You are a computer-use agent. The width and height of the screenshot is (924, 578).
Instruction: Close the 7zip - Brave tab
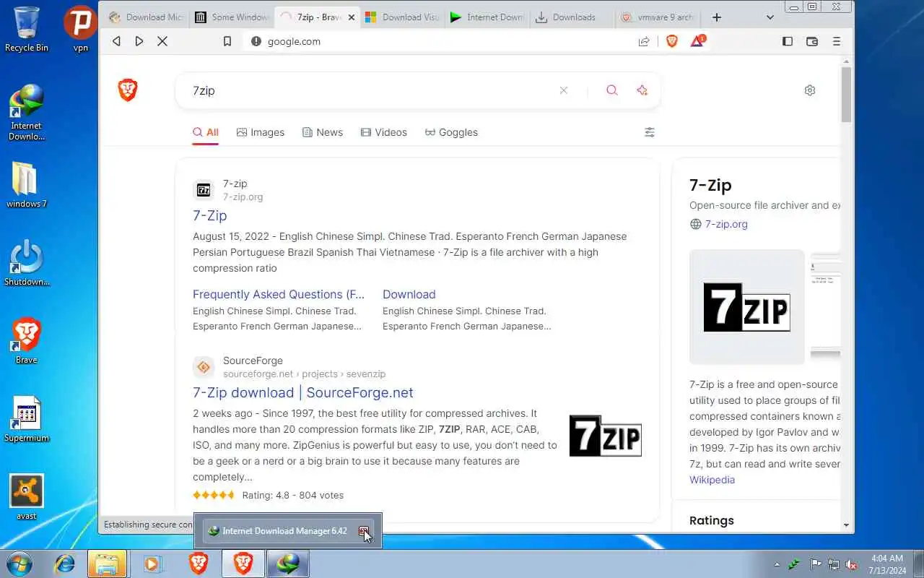[352, 17]
